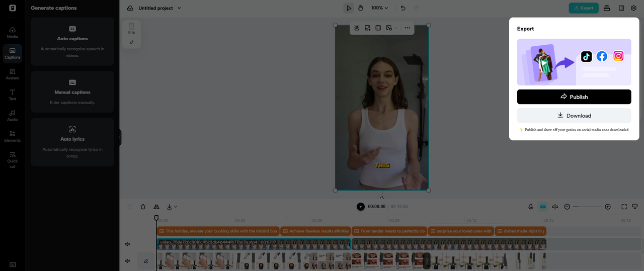The height and width of the screenshot is (271, 644).
Task: Click the Download button
Action: (574, 116)
